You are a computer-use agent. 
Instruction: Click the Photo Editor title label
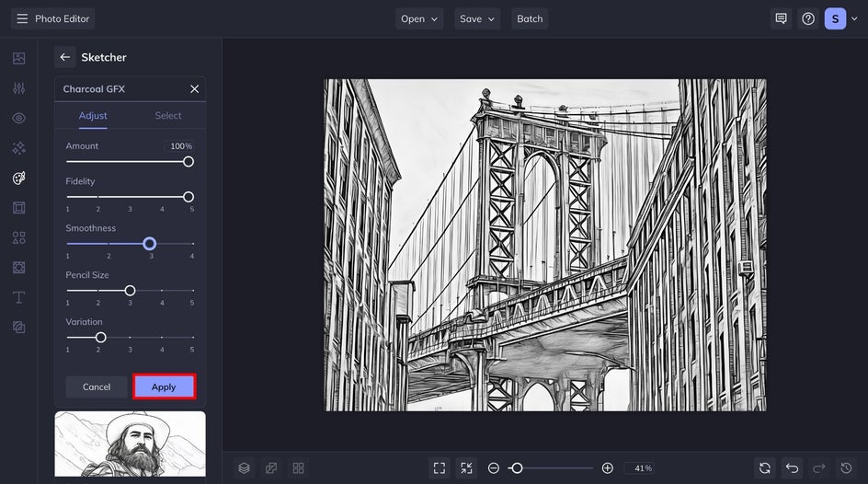tap(62, 18)
